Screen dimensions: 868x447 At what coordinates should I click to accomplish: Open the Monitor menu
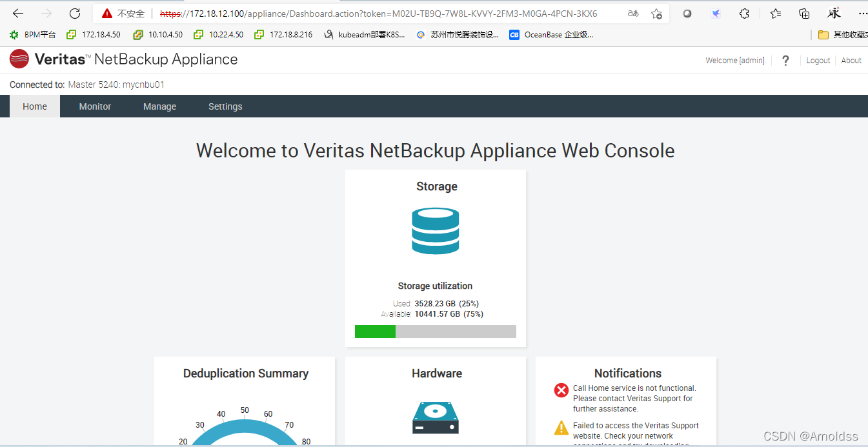tap(95, 106)
